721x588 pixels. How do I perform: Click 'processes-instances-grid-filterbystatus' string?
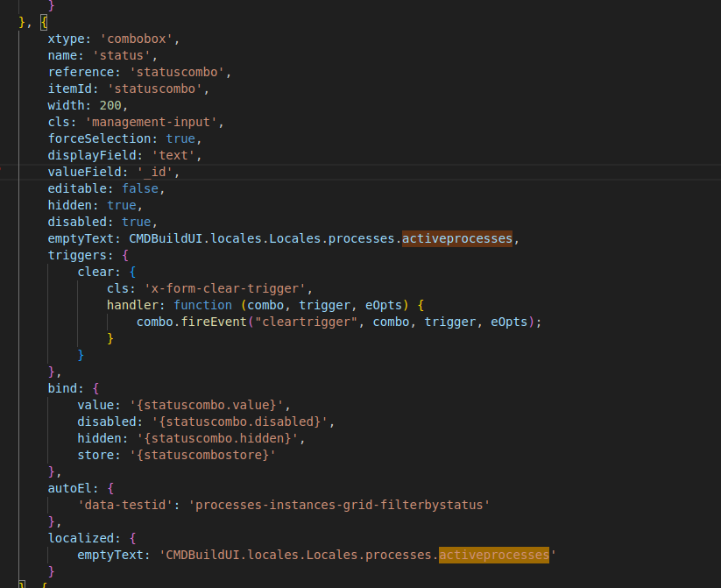[339, 505]
